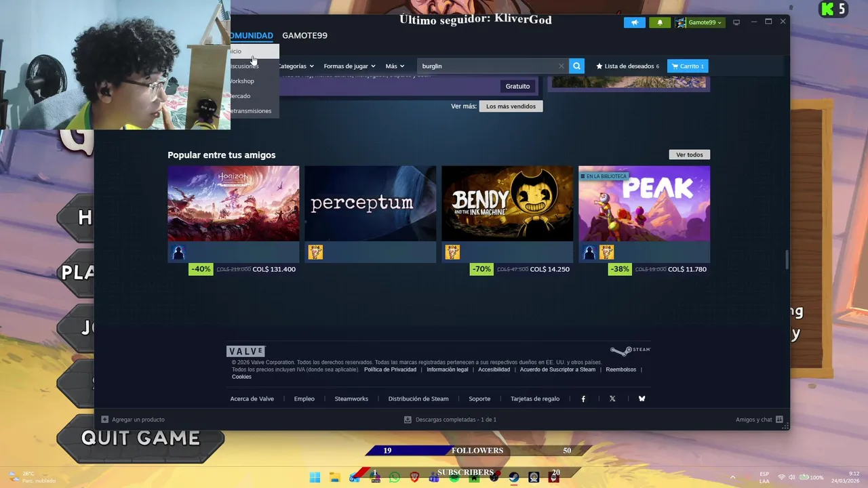Expand the Más dropdown menu
Screen dimensions: 868x488
(395, 66)
